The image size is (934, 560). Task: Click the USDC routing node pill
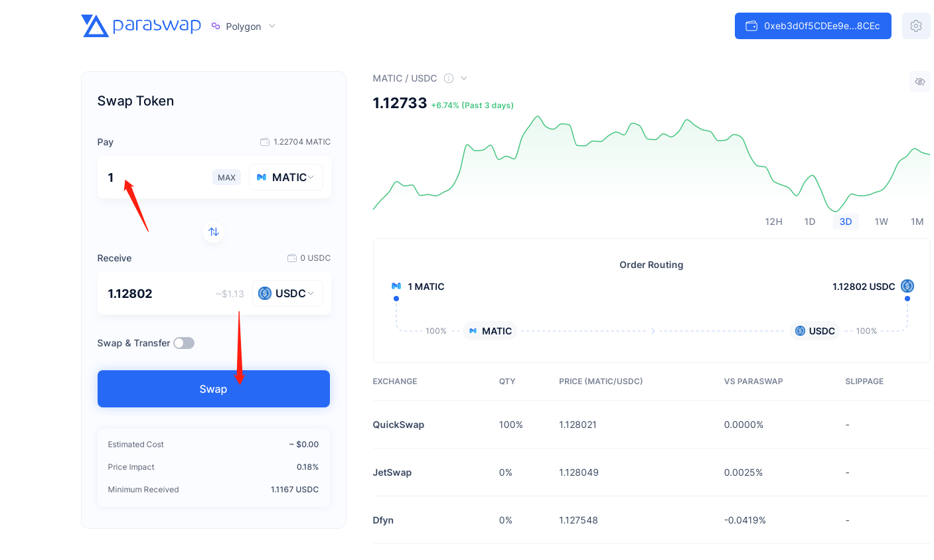pos(815,330)
